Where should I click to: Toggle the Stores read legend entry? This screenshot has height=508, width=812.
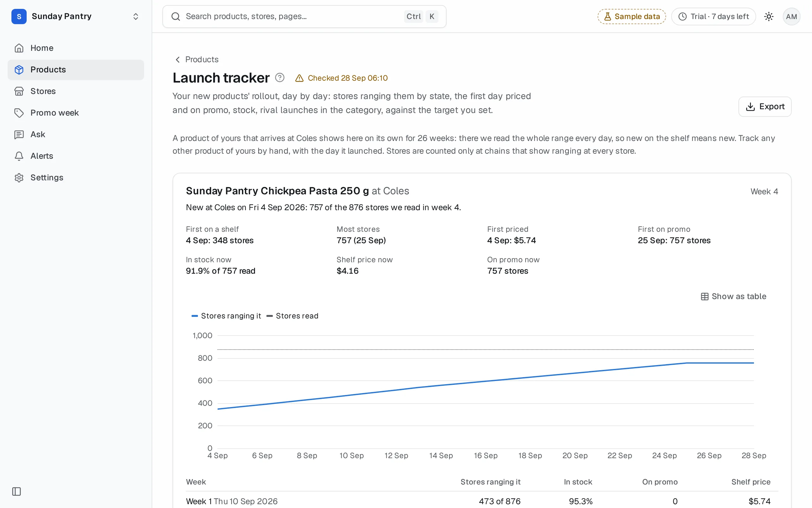tap(292, 316)
